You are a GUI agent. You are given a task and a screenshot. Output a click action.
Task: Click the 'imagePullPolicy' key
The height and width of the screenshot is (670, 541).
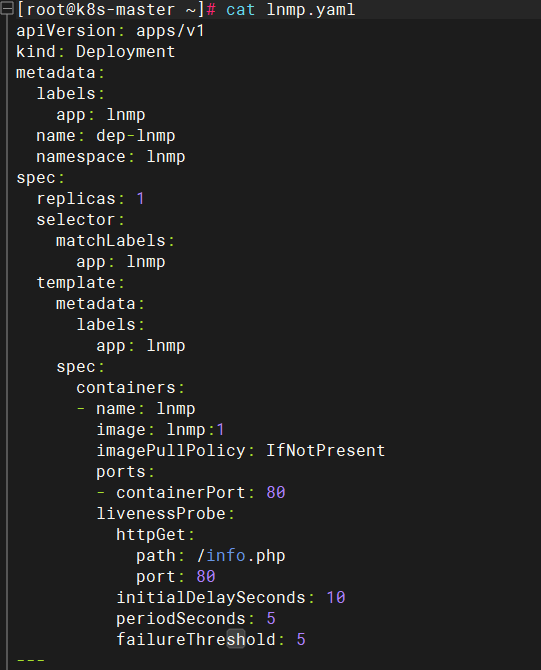click(171, 451)
